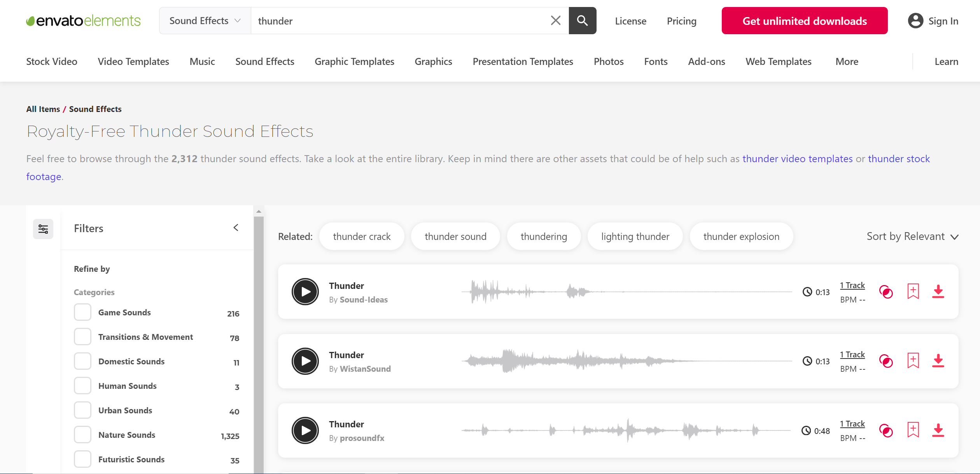Click Get unlimited downloads

click(804, 21)
